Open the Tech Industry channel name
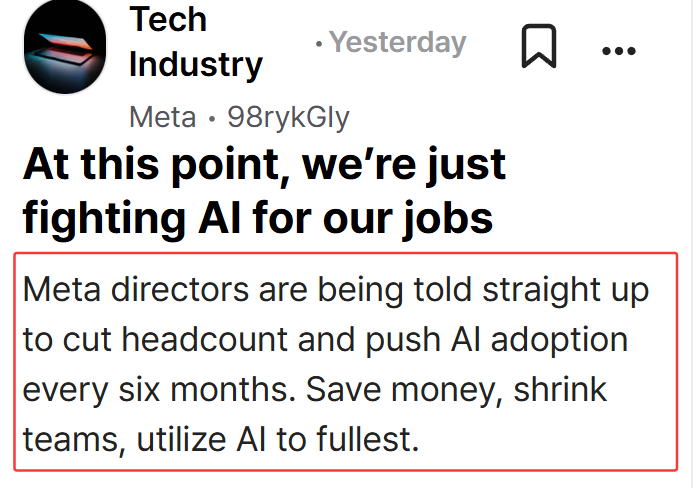The width and height of the screenshot is (700, 488). pos(196,42)
